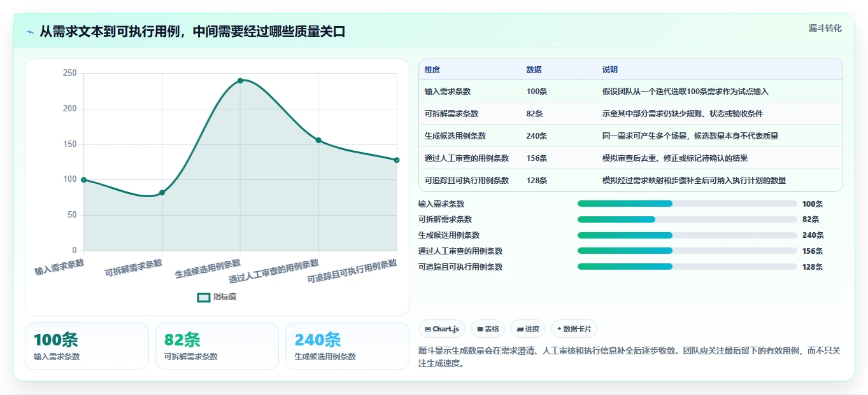Open the 100条 输入需求条数 data card
The height and width of the screenshot is (395, 868).
click(87, 346)
